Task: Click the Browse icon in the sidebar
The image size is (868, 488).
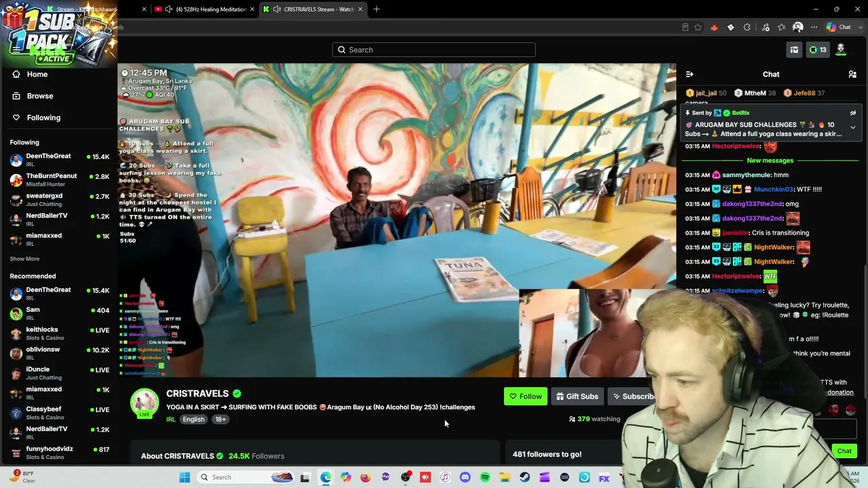Action: 16,96
